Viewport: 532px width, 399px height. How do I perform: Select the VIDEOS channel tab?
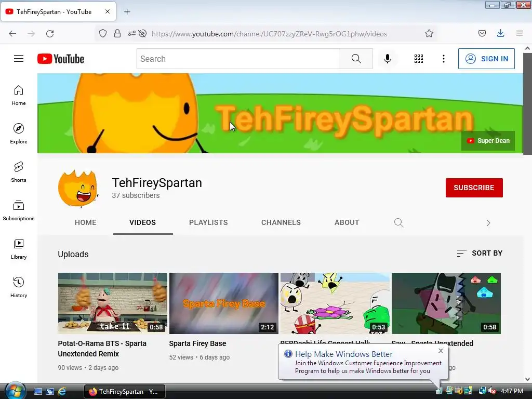pos(142,222)
